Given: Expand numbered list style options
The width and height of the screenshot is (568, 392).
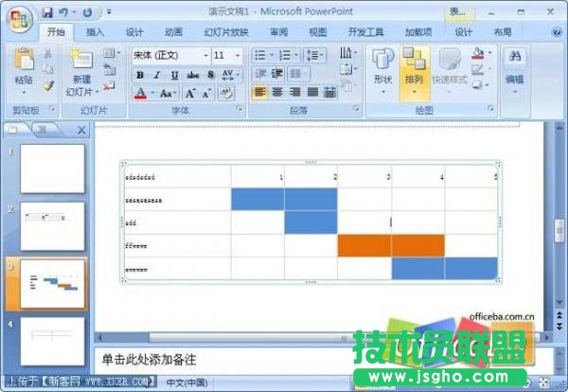Looking at the screenshot, I should (x=296, y=55).
